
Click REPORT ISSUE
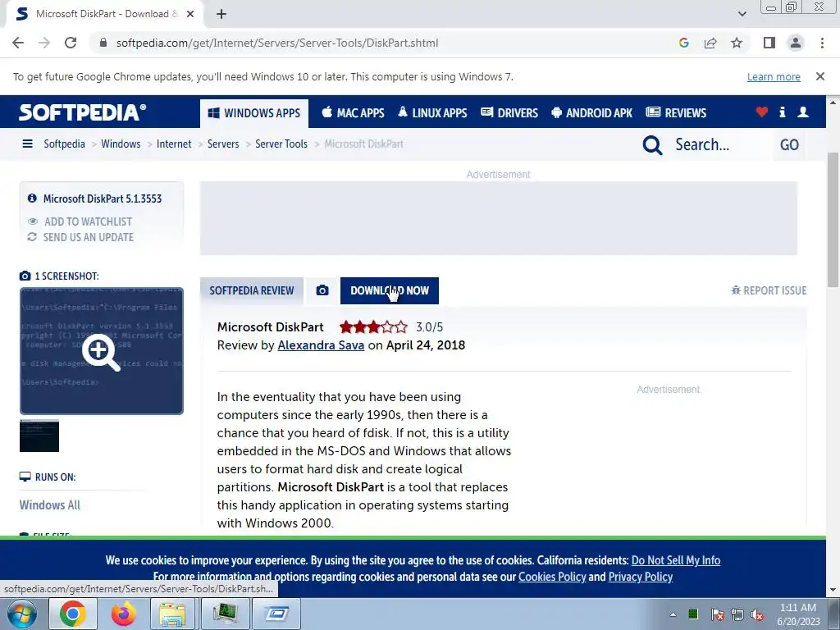click(x=769, y=290)
